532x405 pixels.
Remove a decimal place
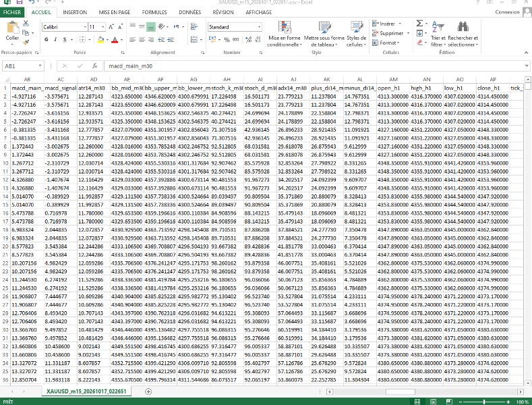[x=258, y=40]
